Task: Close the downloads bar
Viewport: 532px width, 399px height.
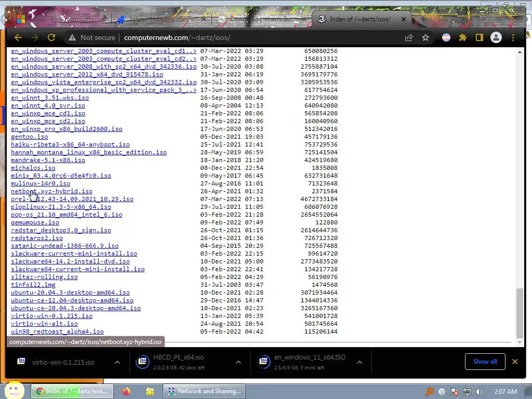Action: click(515, 362)
